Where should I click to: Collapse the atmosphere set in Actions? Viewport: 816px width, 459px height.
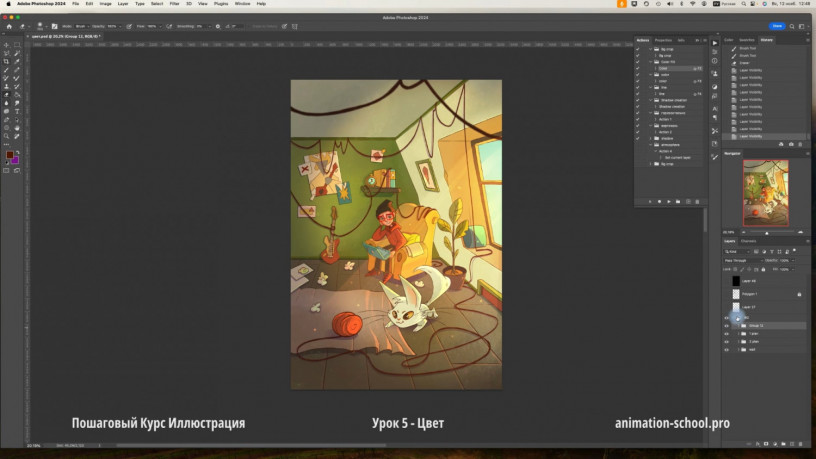(651, 145)
